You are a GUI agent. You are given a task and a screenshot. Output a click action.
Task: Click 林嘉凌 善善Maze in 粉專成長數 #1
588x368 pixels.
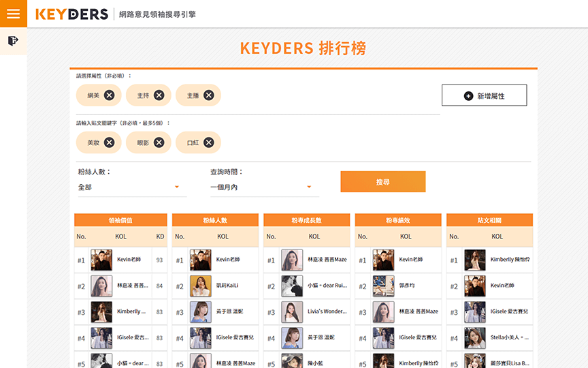(x=327, y=260)
